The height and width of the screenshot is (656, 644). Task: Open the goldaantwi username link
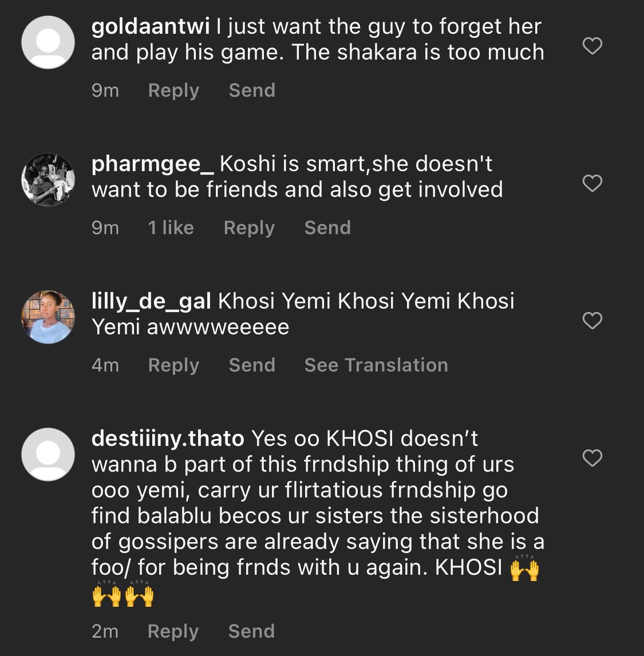(x=151, y=26)
